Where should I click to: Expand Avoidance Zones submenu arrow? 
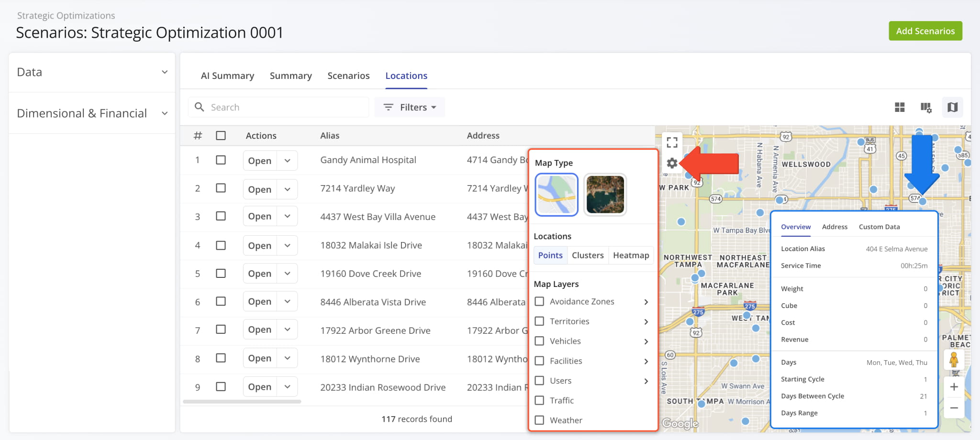pyautogui.click(x=646, y=302)
